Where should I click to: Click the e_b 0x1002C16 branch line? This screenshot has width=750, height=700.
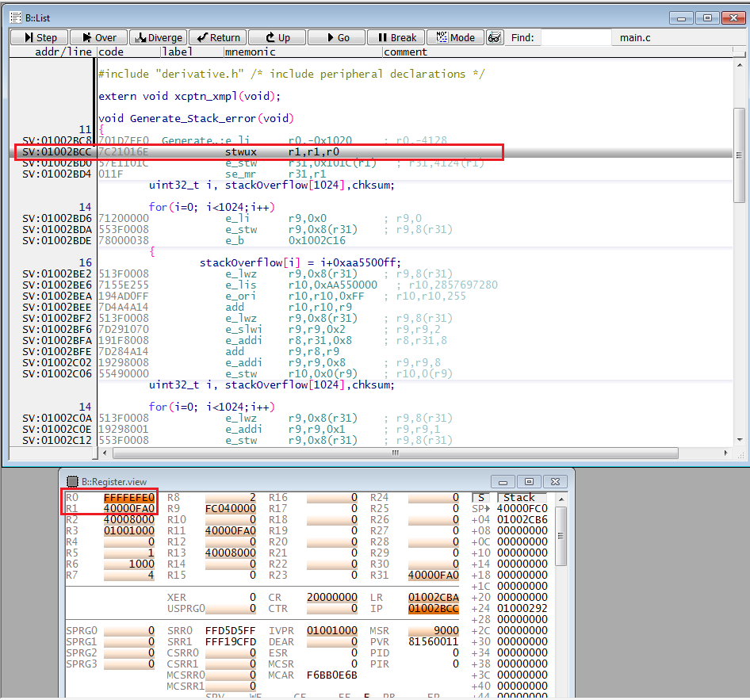[x=371, y=240]
